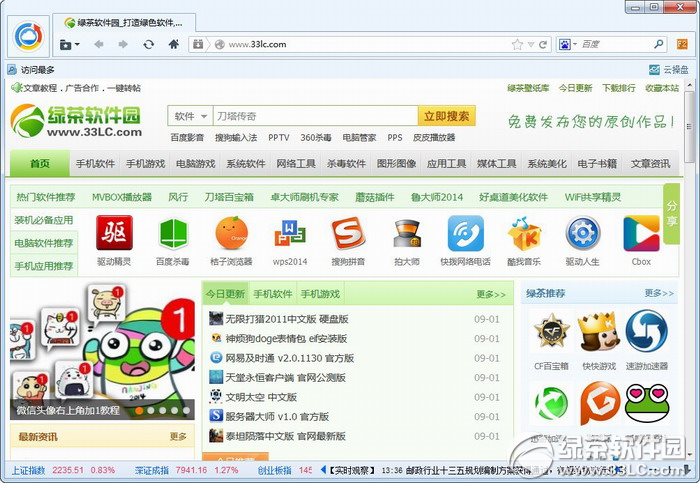Image resolution: width=700 pixels, height=490 pixels.
Task: Open the home page icon
Action: pos(174,44)
